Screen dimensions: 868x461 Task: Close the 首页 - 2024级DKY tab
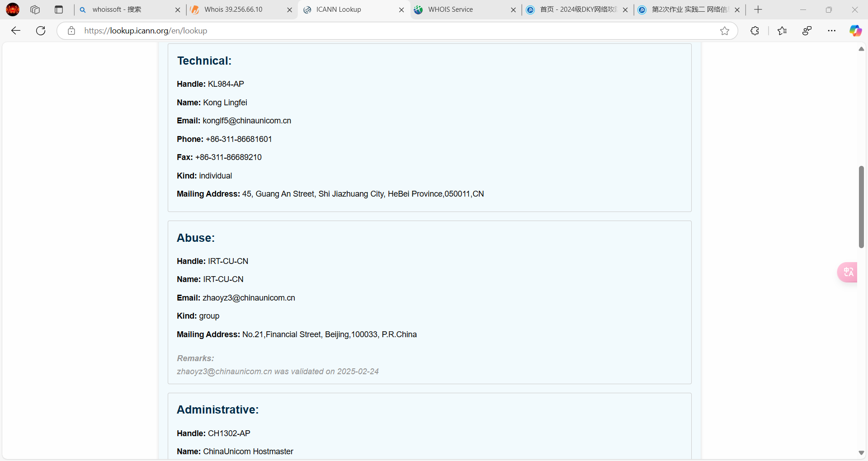pos(625,9)
